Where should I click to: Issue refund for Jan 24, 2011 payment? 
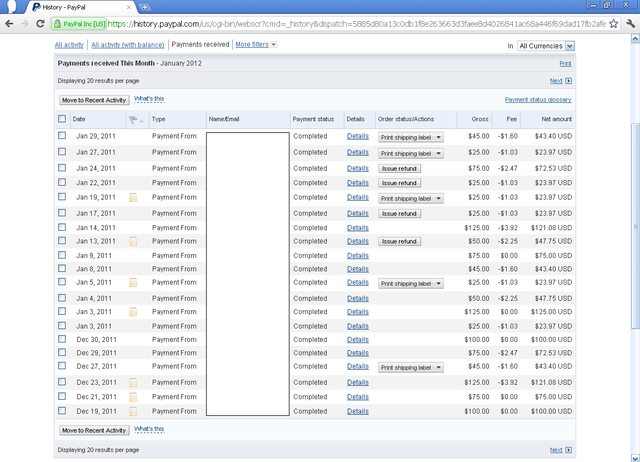click(399, 169)
